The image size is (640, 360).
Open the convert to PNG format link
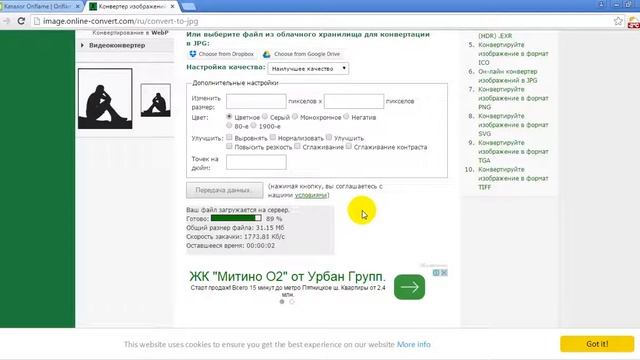click(513, 98)
